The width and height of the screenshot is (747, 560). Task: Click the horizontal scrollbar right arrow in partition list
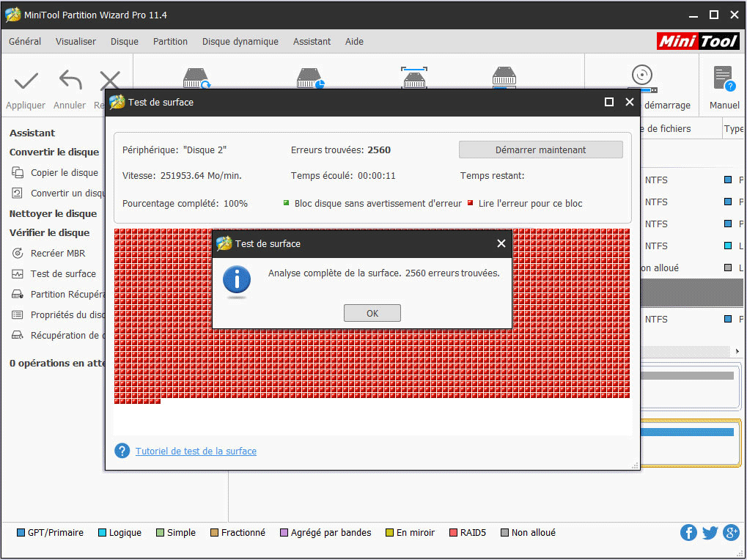737,351
